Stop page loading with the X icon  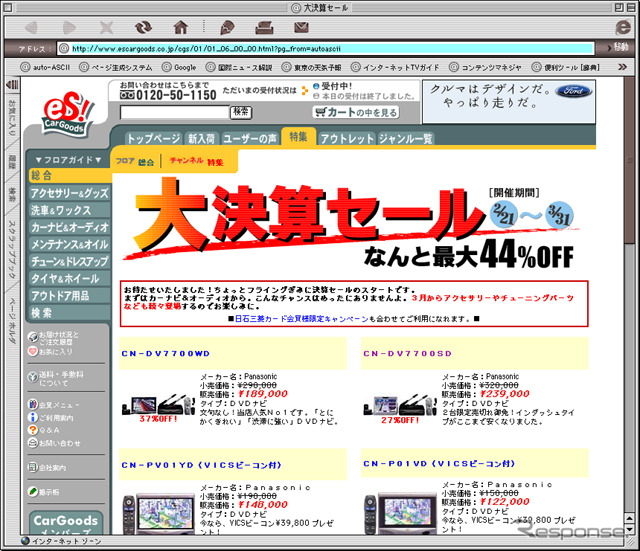point(106,28)
